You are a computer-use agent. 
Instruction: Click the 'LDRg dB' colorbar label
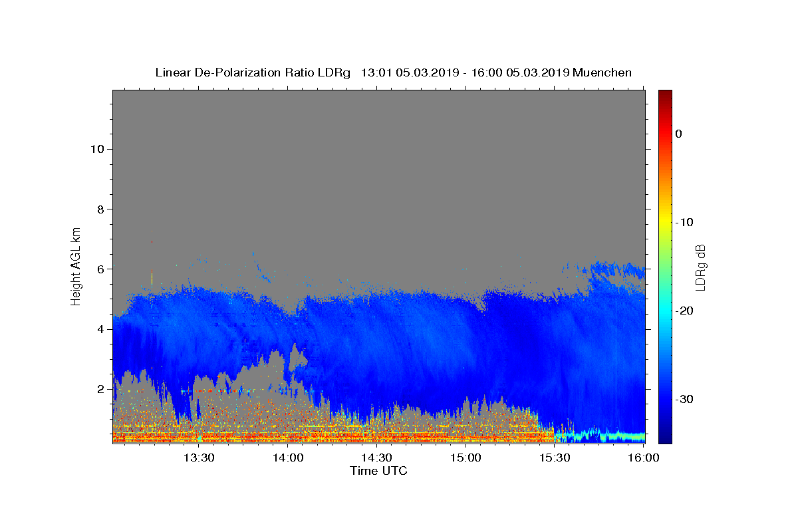pyautogui.click(x=700, y=267)
